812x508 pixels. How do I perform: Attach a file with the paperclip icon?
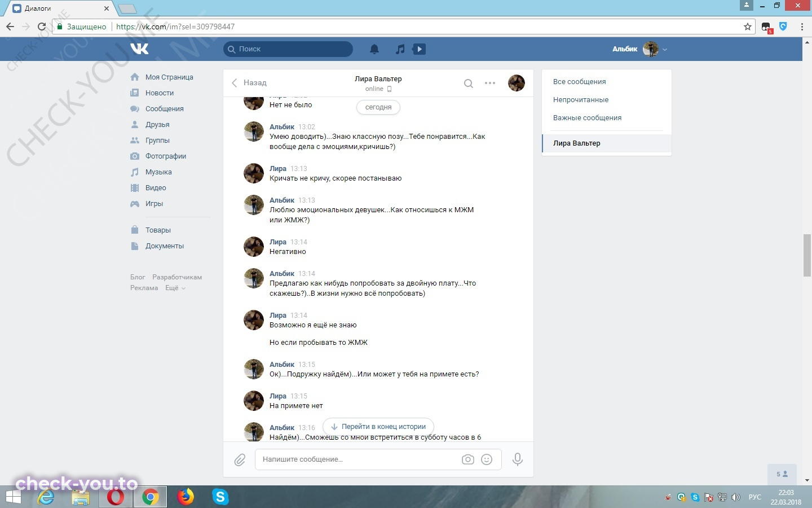[x=240, y=460]
